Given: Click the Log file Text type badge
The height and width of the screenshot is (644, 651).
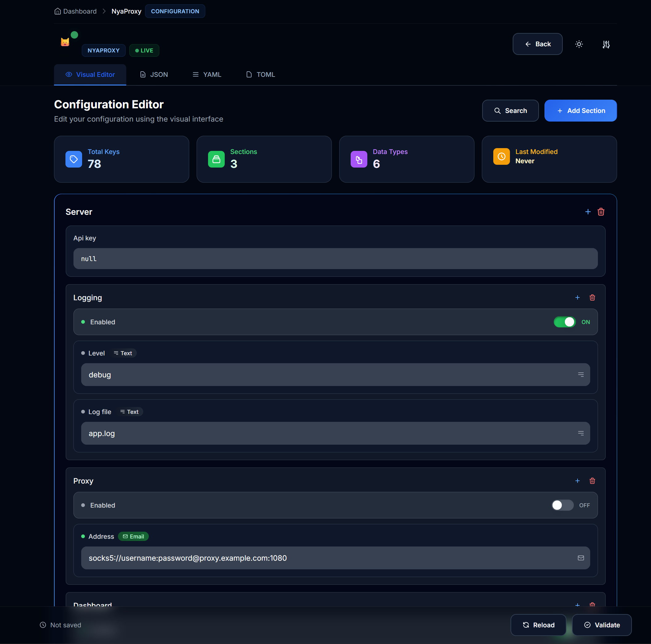Looking at the screenshot, I should pyautogui.click(x=129, y=412).
